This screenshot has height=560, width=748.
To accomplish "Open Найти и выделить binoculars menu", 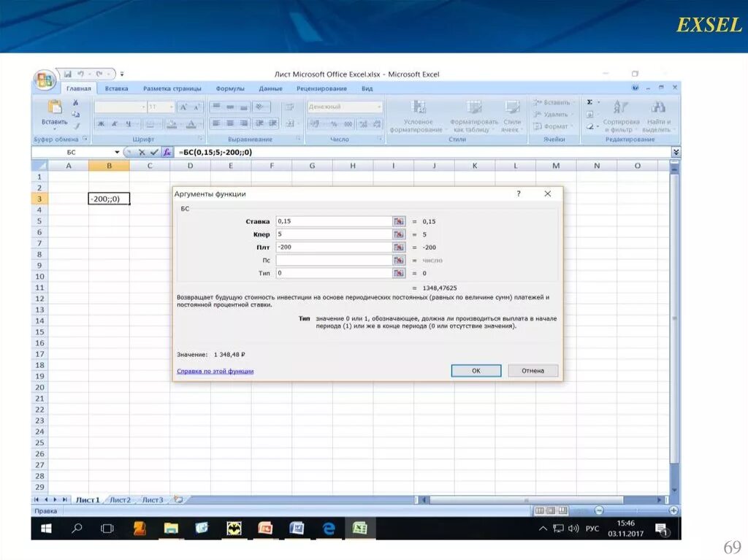I will 657,116.
